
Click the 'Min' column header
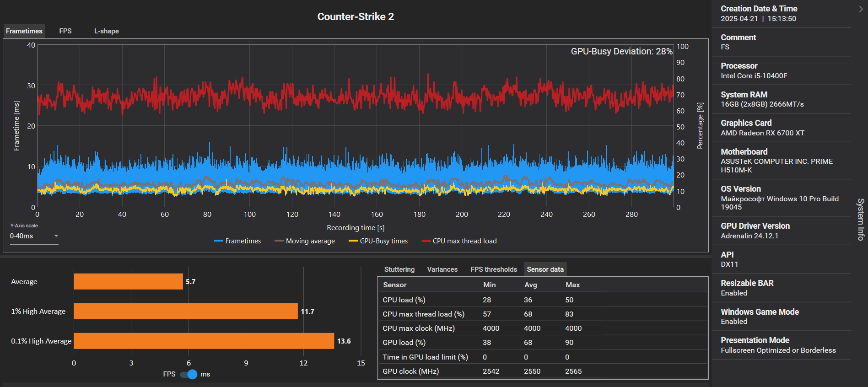click(x=490, y=285)
